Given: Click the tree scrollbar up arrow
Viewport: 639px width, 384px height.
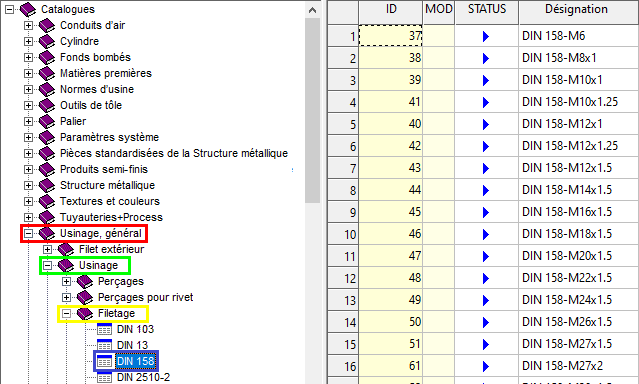Looking at the screenshot, I should coord(313,10).
